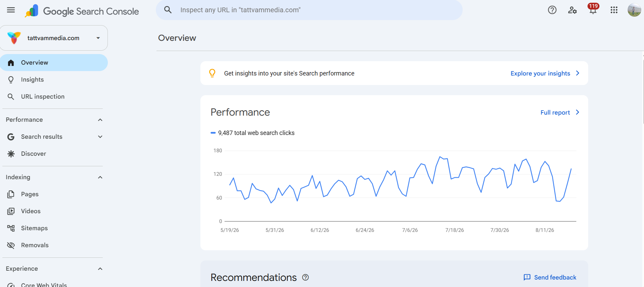Expand the Search results submenu arrow

100,137
